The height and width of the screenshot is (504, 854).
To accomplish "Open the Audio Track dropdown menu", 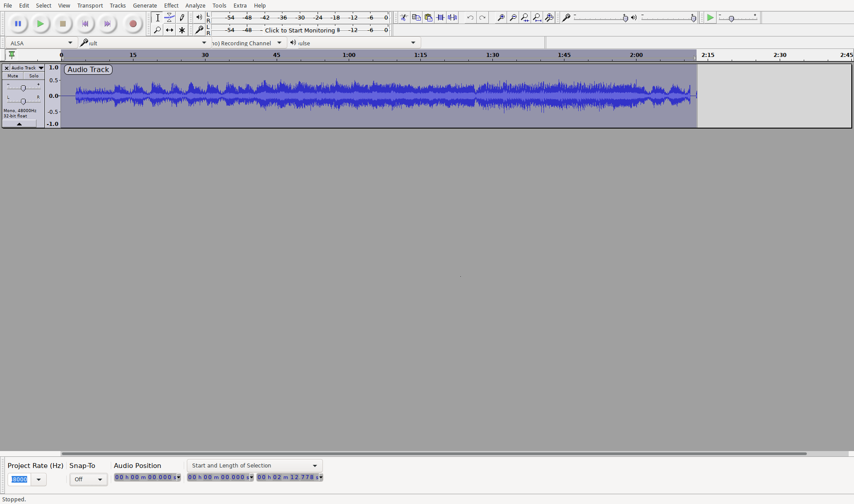I will pos(27,68).
